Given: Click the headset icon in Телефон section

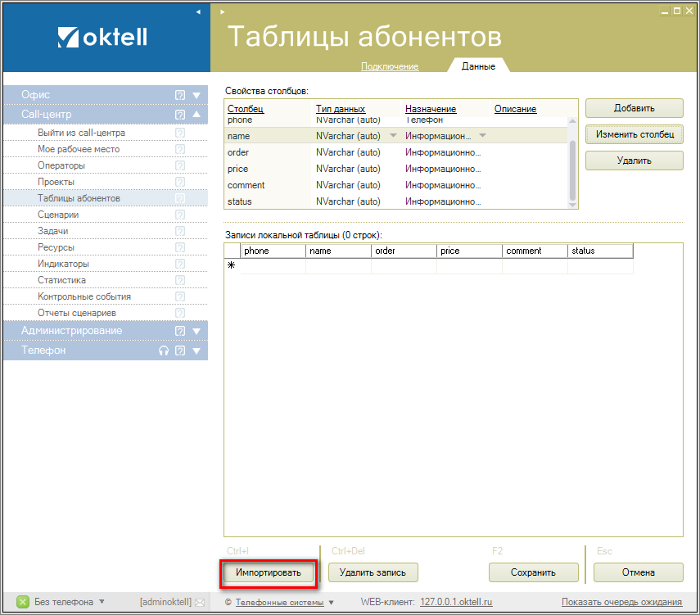Looking at the screenshot, I should click(x=164, y=350).
